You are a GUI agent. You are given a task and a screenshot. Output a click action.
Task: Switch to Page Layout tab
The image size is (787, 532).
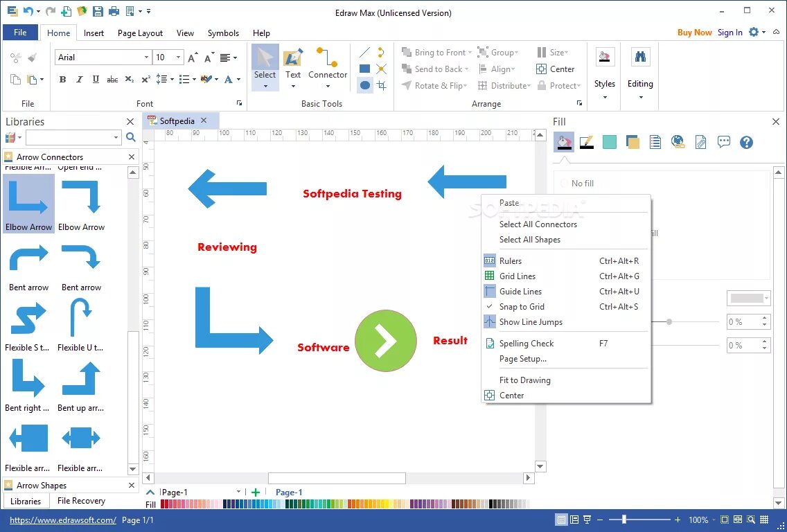pos(140,33)
